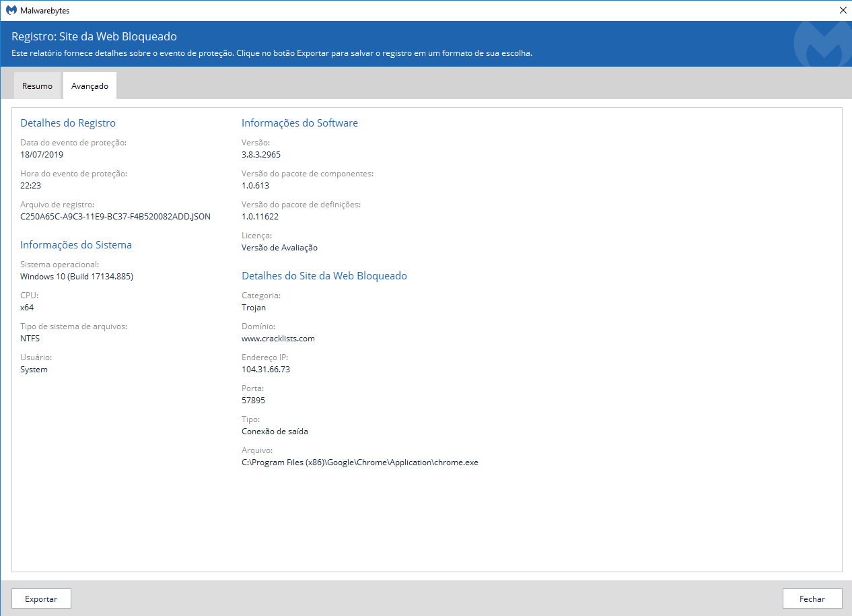Click the Conexão de saída type value
The height and width of the screenshot is (616, 852).
coord(275,431)
